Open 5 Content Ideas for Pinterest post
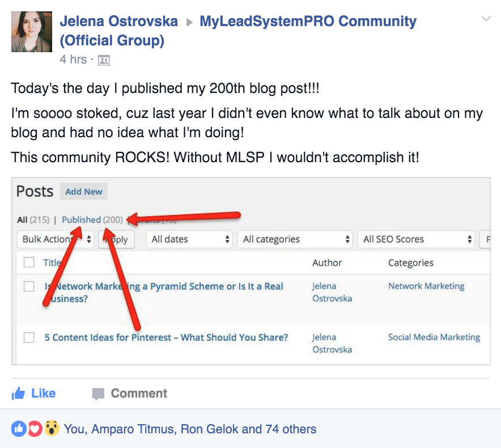This screenshot has height=448, width=501. (x=166, y=337)
